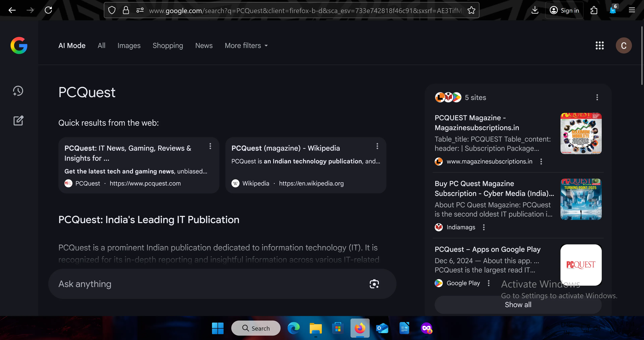Open PCQUEST Magazine - Magazinesubscriptions.in result

coord(477,123)
